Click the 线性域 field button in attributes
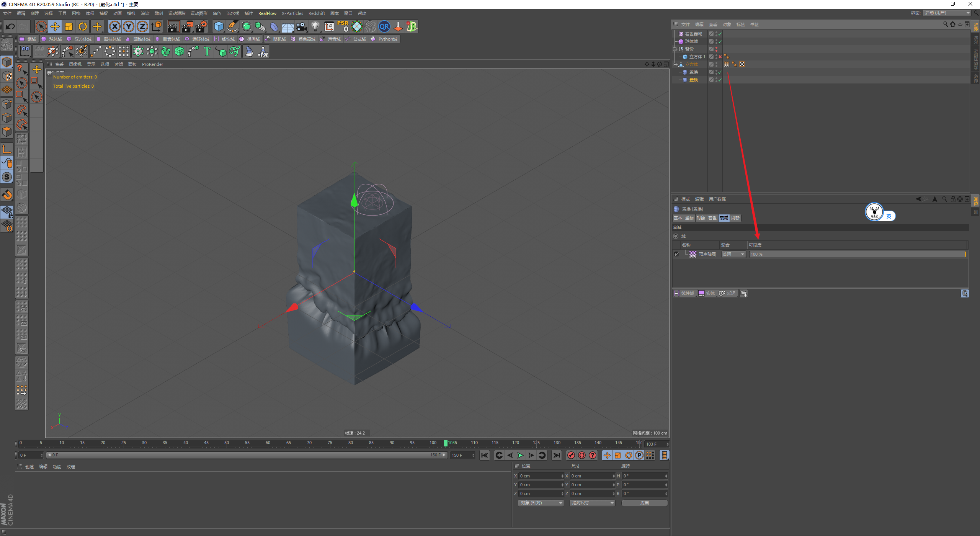 684,293
